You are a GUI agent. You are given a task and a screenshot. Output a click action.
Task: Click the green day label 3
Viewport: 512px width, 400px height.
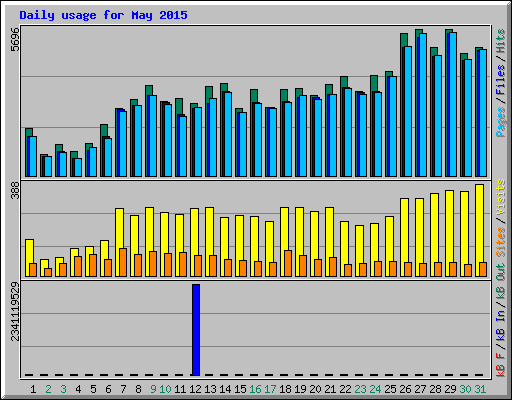pyautogui.click(x=63, y=389)
